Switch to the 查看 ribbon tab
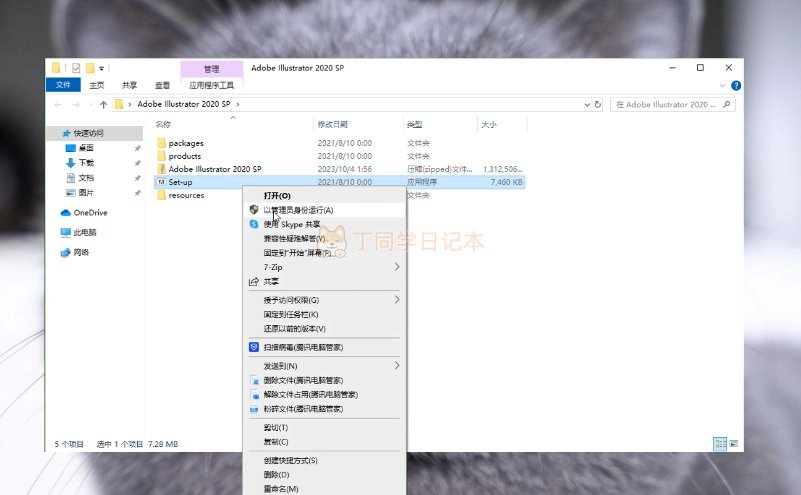This screenshot has width=801, height=495. [x=162, y=85]
